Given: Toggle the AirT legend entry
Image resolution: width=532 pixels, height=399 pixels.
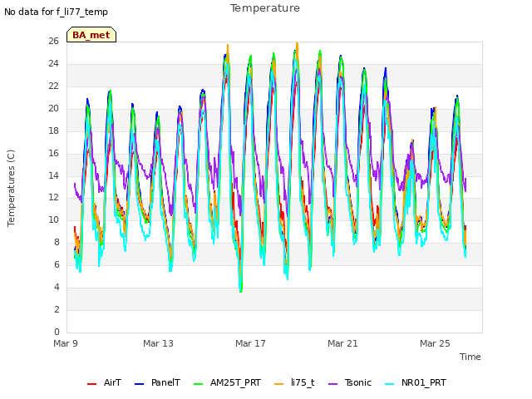Looking at the screenshot, I should click(104, 382).
